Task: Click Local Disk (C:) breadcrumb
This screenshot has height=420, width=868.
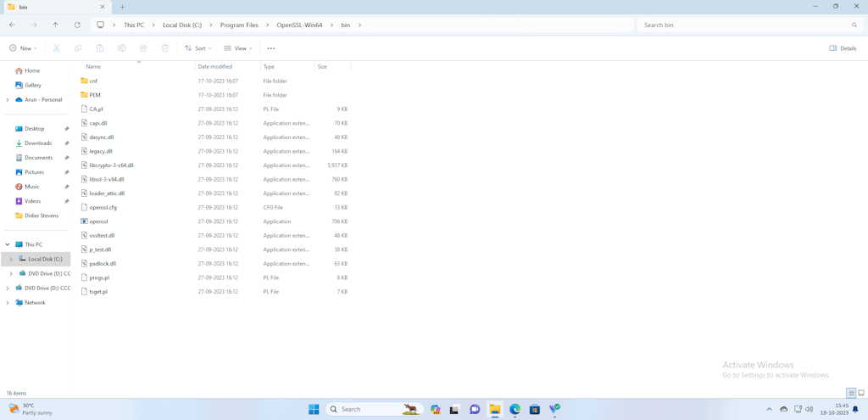Action: click(x=182, y=25)
